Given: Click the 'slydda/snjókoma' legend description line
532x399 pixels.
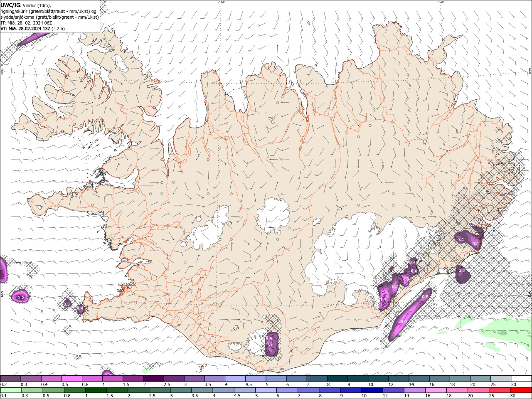Looking at the screenshot, I should 49,17.
